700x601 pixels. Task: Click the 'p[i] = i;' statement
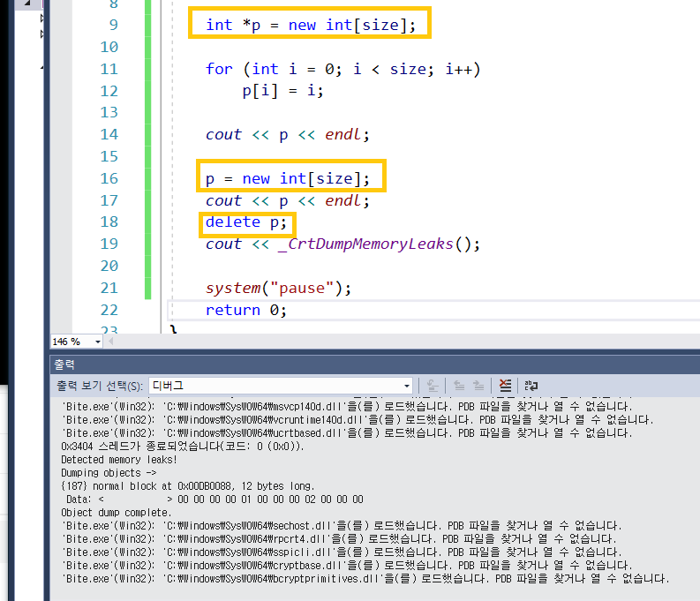pos(282,91)
